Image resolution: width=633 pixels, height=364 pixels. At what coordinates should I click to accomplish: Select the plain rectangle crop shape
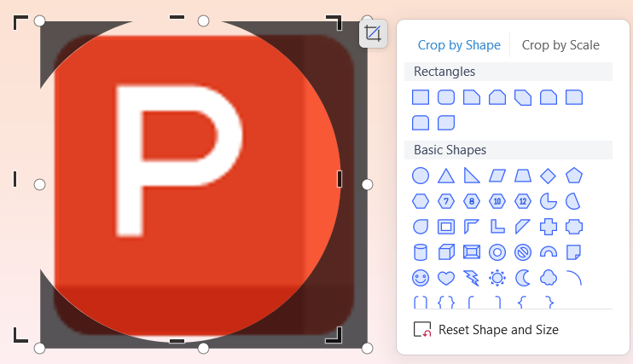(421, 97)
